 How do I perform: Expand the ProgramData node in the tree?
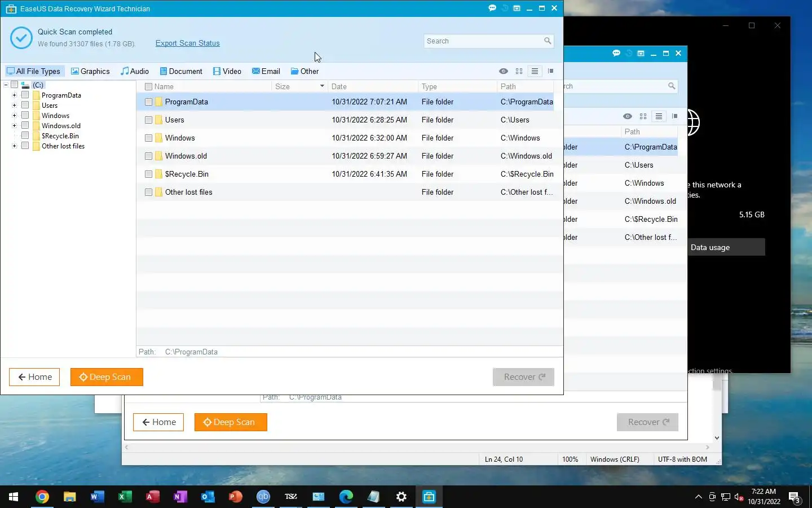click(14, 95)
